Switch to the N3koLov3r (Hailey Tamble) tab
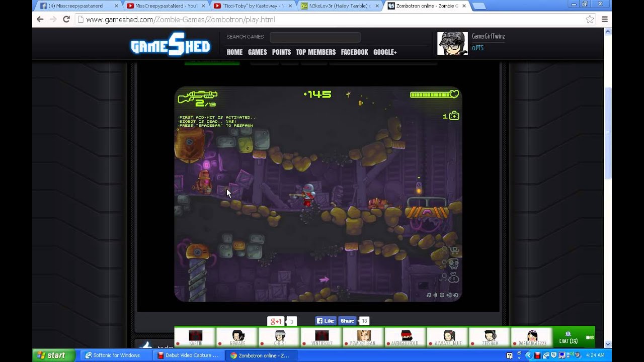 pyautogui.click(x=340, y=6)
